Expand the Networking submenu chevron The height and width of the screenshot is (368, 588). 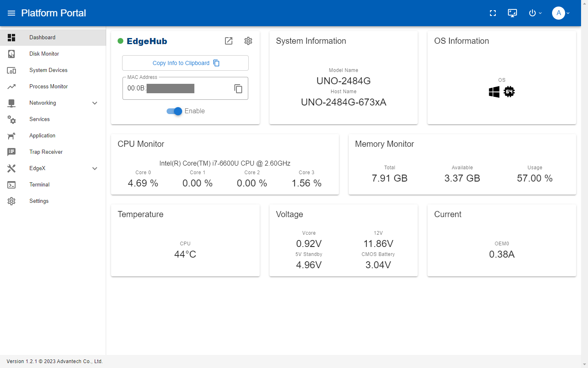(95, 103)
